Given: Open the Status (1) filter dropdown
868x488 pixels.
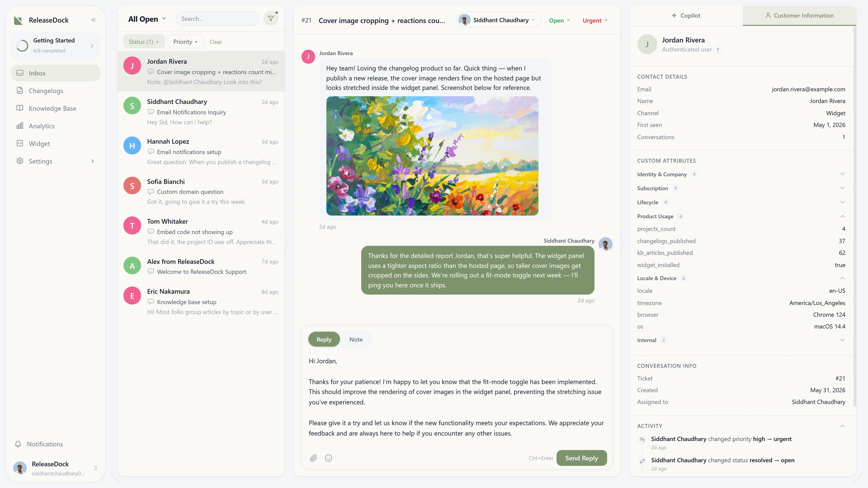Looking at the screenshot, I should pyautogui.click(x=144, y=42).
